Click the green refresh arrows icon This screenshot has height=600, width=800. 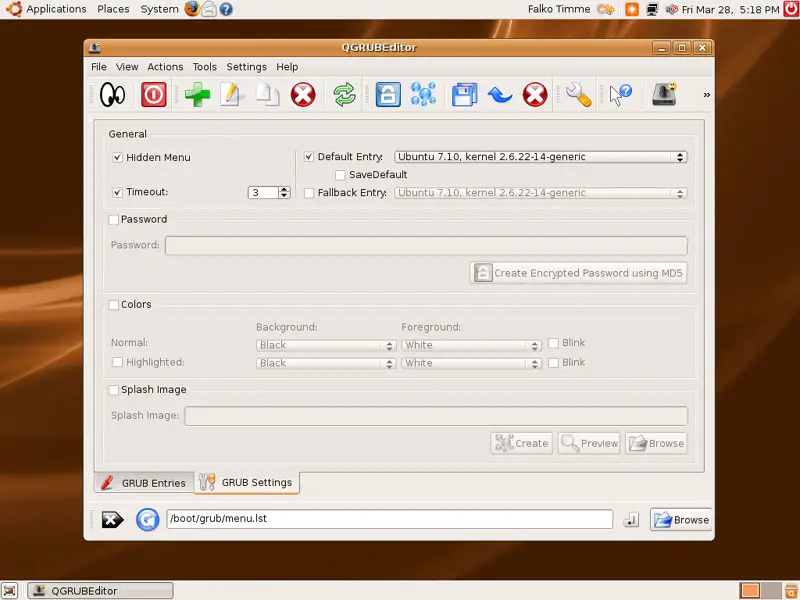pos(344,95)
